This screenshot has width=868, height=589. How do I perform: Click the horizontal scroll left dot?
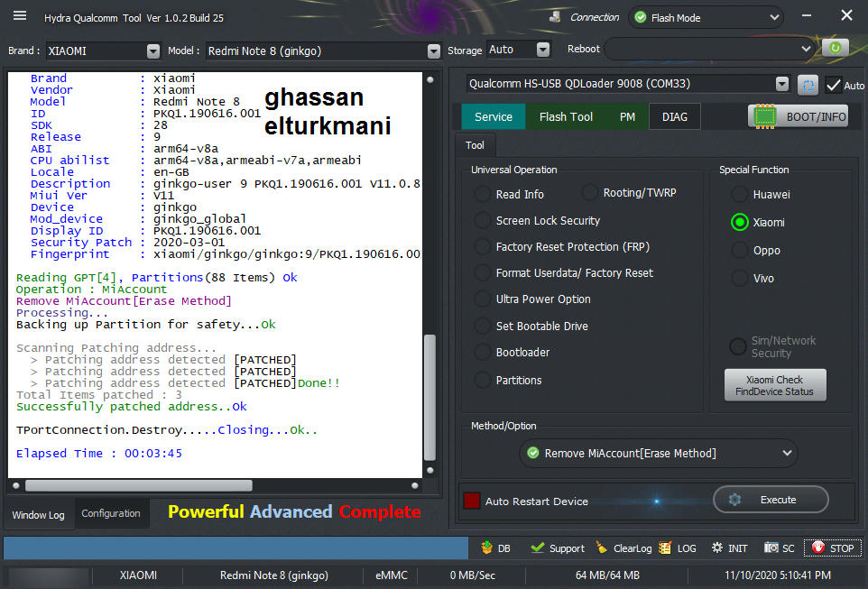tap(16, 485)
